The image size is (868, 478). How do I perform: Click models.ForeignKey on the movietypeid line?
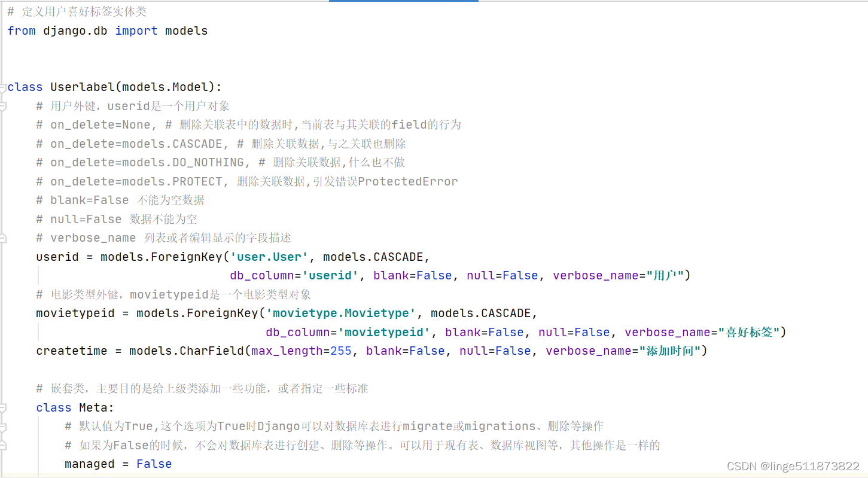(197, 313)
